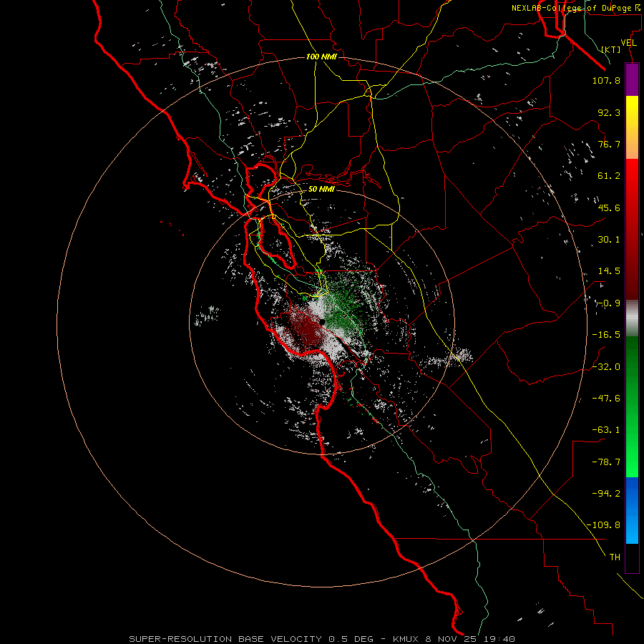Screen dimensions: 644x644
Task: Click the blue segment of the color bar
Action: point(632,510)
